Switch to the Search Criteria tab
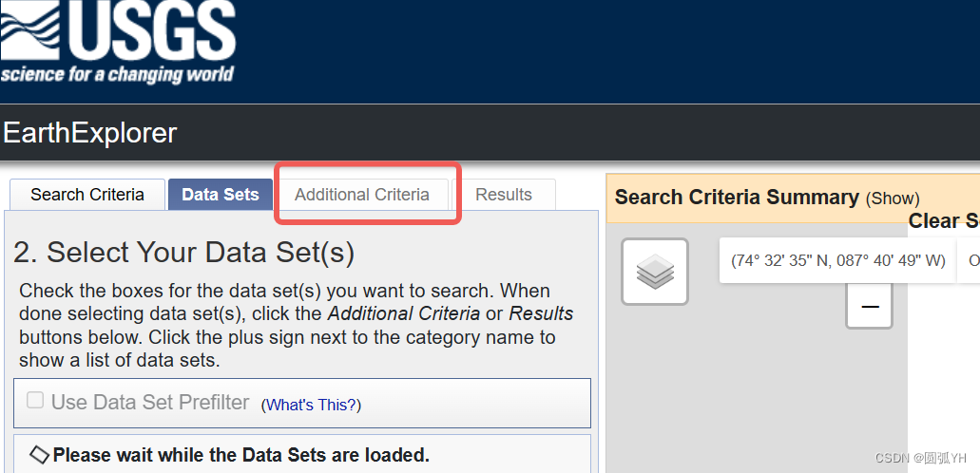Image resolution: width=980 pixels, height=473 pixels. click(x=87, y=195)
